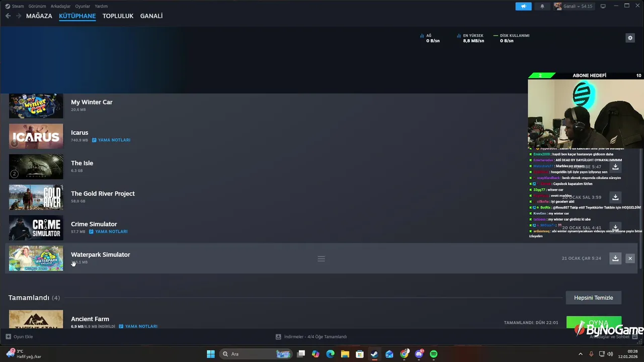Open the Ancient Farm thumbnail
Image resolution: width=644 pixels, height=362 pixels.
36,320
